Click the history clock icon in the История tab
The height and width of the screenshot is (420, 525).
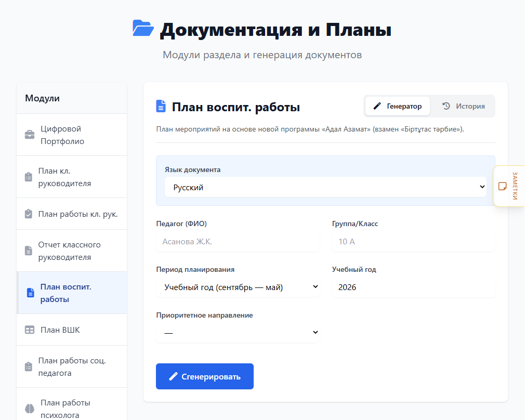[x=446, y=106]
